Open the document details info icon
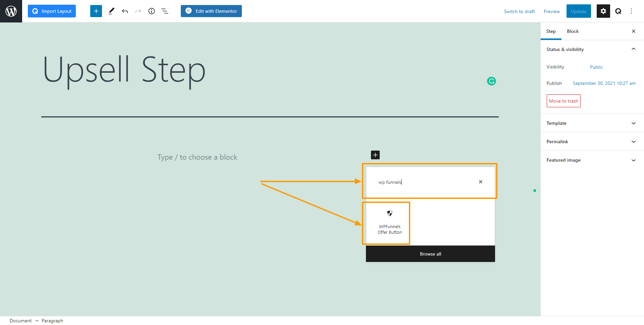644x325 pixels. [x=152, y=11]
